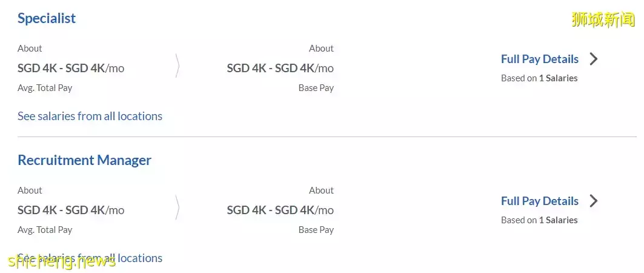The height and width of the screenshot is (273, 644).
Task: Click the chevron beside Specialist Full Pay Details
Action: tap(594, 59)
